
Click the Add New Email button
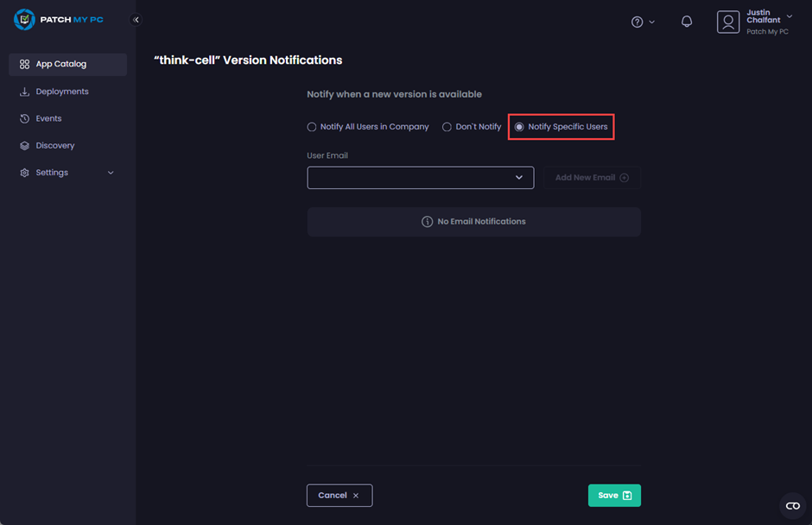click(591, 177)
